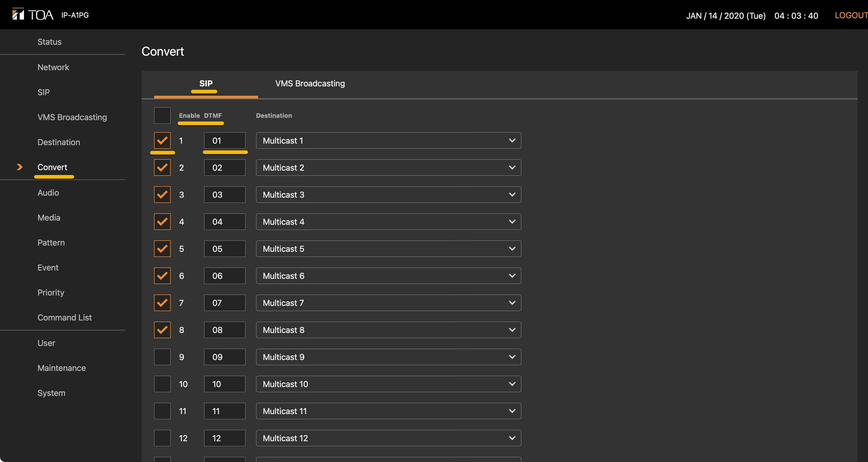Click the DTMF field containing 11
This screenshot has height=462, width=868.
(225, 411)
